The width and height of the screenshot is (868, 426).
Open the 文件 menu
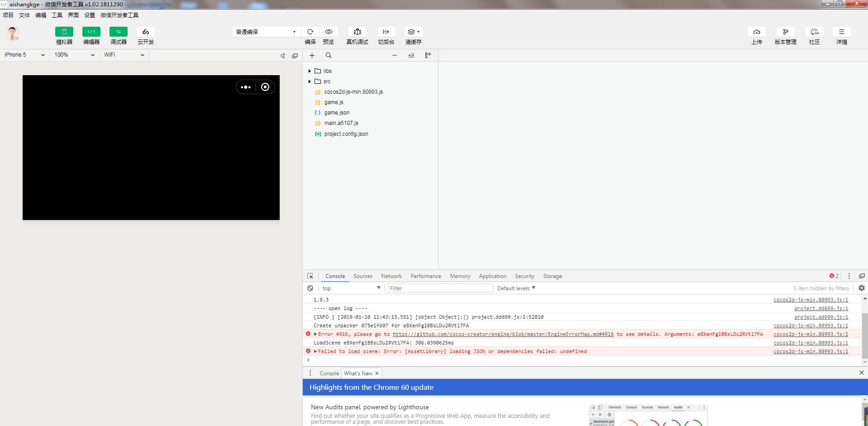[24, 15]
